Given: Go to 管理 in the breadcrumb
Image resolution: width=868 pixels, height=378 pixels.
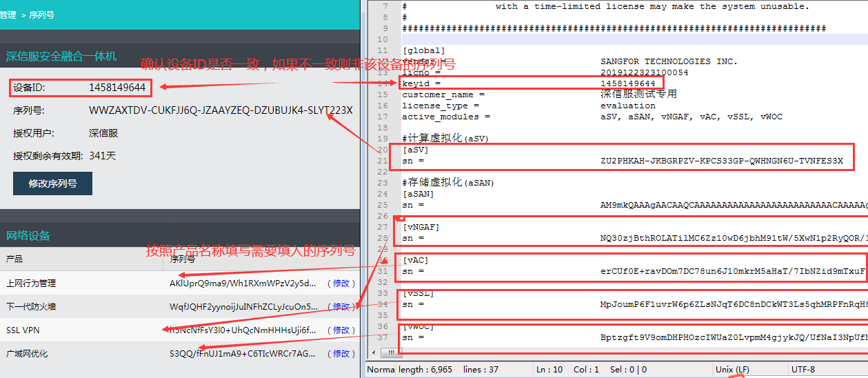Looking at the screenshot, I should (8, 14).
